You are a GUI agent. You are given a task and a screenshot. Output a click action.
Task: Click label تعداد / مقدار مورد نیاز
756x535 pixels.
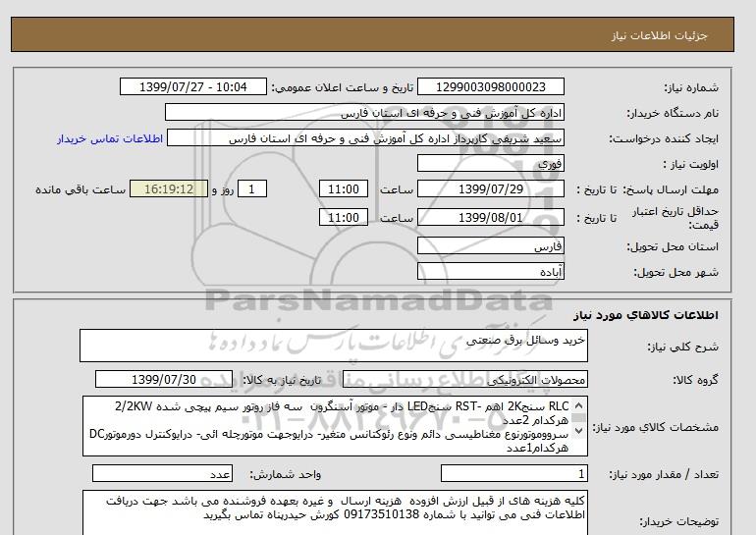click(664, 475)
